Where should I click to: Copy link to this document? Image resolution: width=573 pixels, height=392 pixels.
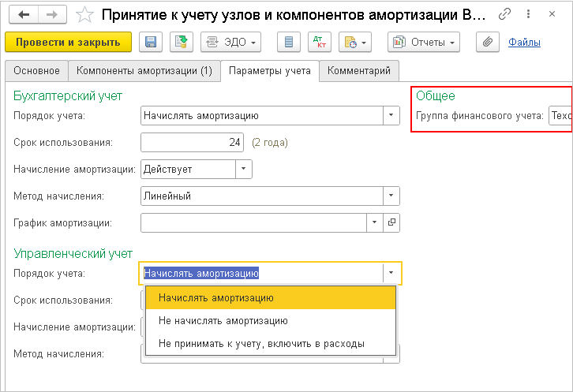pyautogui.click(x=503, y=14)
